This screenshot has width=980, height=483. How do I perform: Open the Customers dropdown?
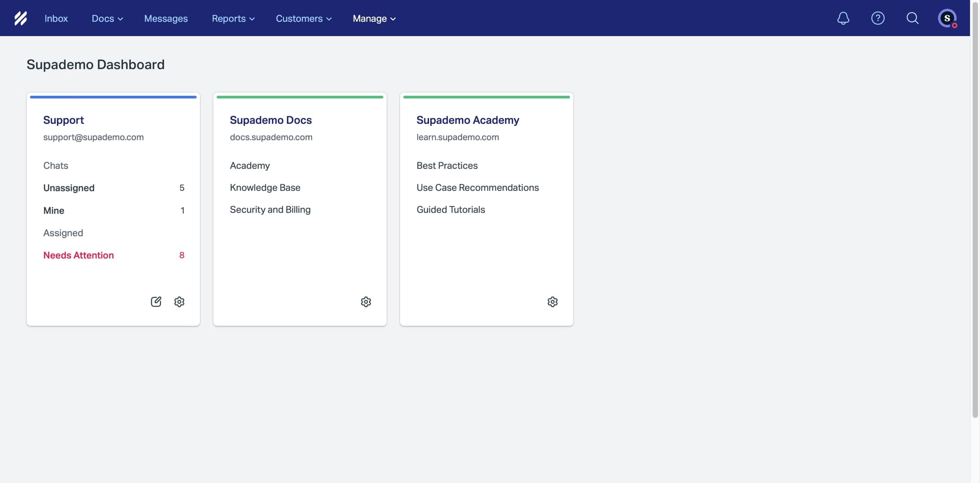click(x=303, y=18)
